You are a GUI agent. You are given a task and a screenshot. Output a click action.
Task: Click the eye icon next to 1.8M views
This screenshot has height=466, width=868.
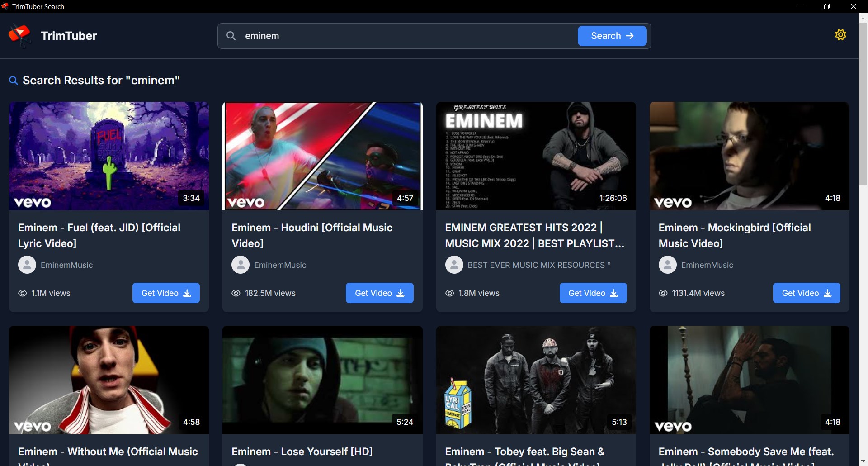(450, 293)
